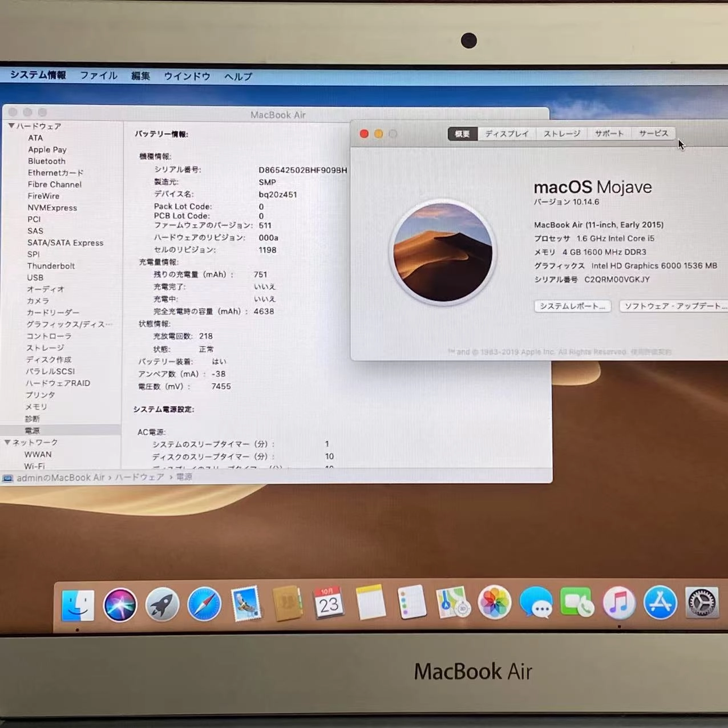The height and width of the screenshot is (728, 728).
Task: Select Bluetooth in the hardware sidebar
Action: pos(47,161)
